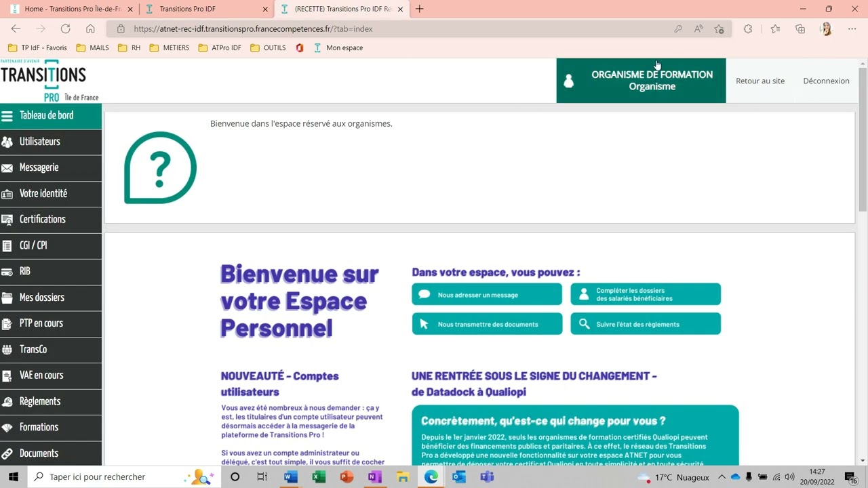Open Word from the taskbar
Viewport: 868px width, 488px height.
pos(290,477)
